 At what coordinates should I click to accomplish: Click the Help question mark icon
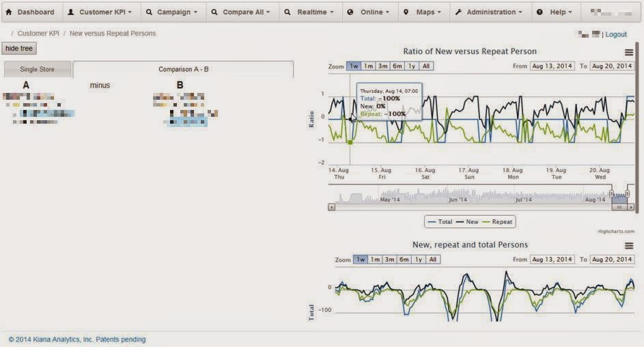540,12
